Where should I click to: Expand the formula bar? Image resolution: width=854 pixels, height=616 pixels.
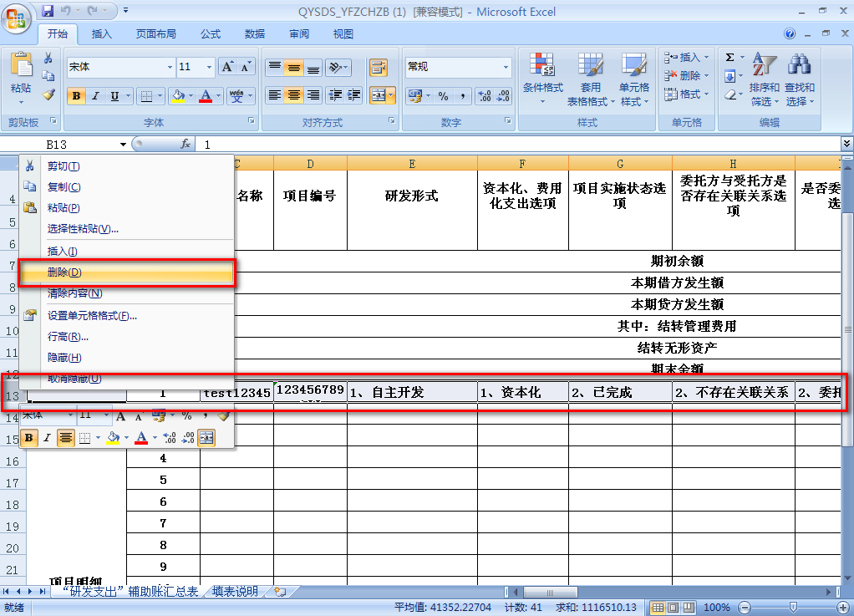point(847,143)
